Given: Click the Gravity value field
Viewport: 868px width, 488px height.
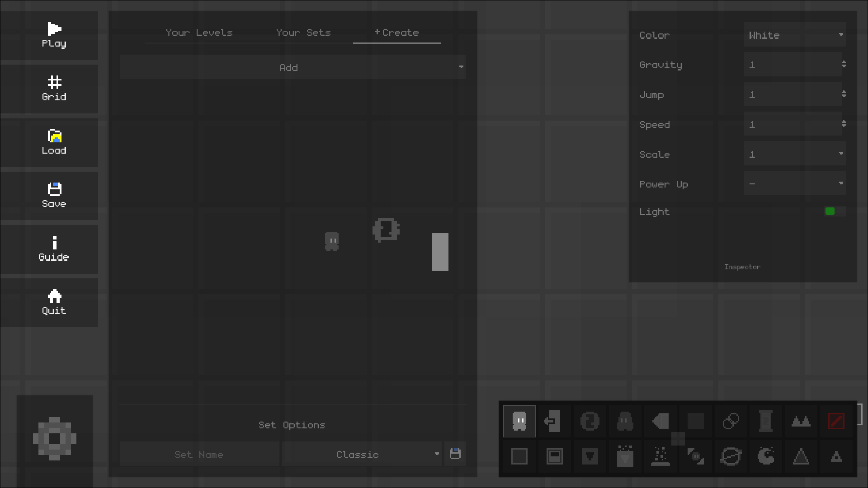Looking at the screenshot, I should click(792, 65).
